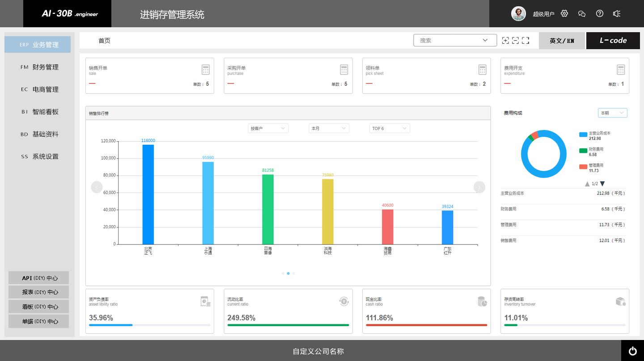
Task: Open the 报表 (DIY) 中心 button
Action: pyautogui.click(x=39, y=292)
